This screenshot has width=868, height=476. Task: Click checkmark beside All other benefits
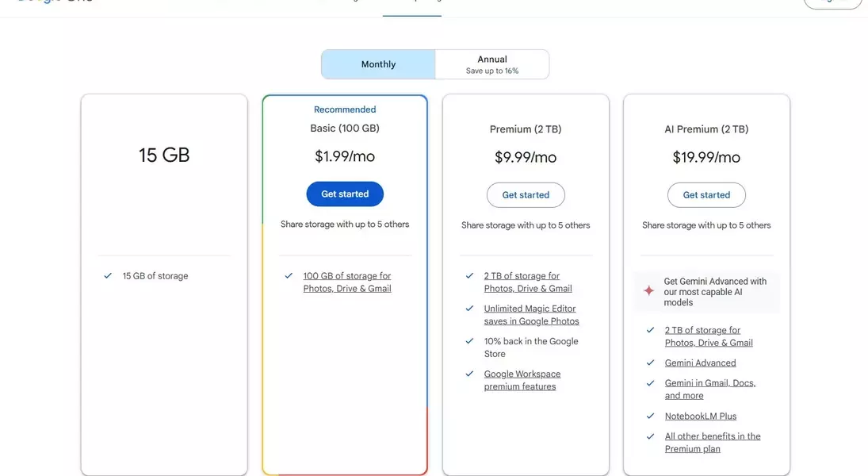pyautogui.click(x=651, y=436)
